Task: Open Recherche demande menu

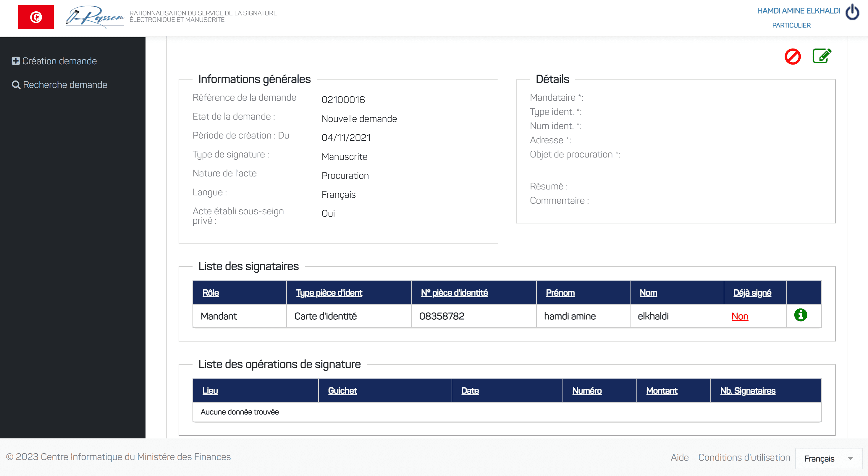Action: [x=60, y=85]
